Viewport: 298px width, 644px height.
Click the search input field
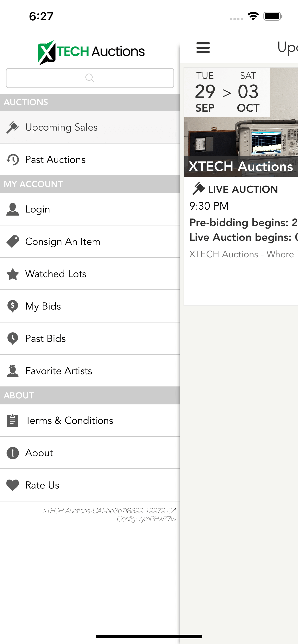[x=90, y=78]
